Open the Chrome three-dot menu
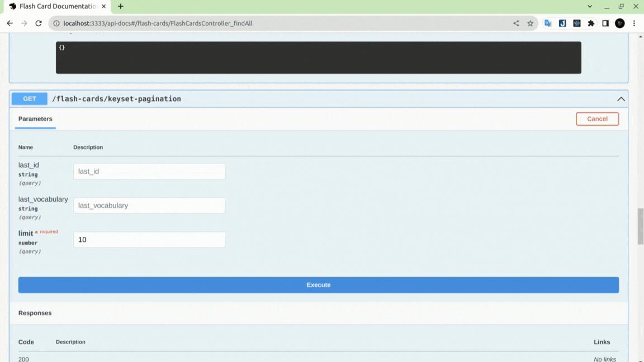644x362 pixels. point(634,23)
